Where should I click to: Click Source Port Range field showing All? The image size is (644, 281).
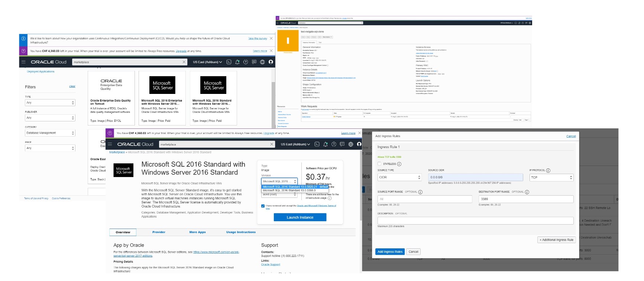click(425, 199)
